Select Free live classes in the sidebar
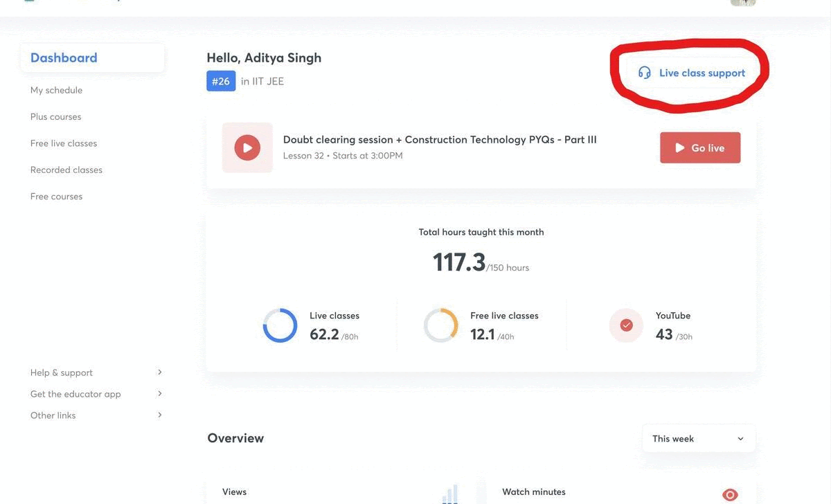This screenshot has height=504, width=831. pyautogui.click(x=64, y=143)
